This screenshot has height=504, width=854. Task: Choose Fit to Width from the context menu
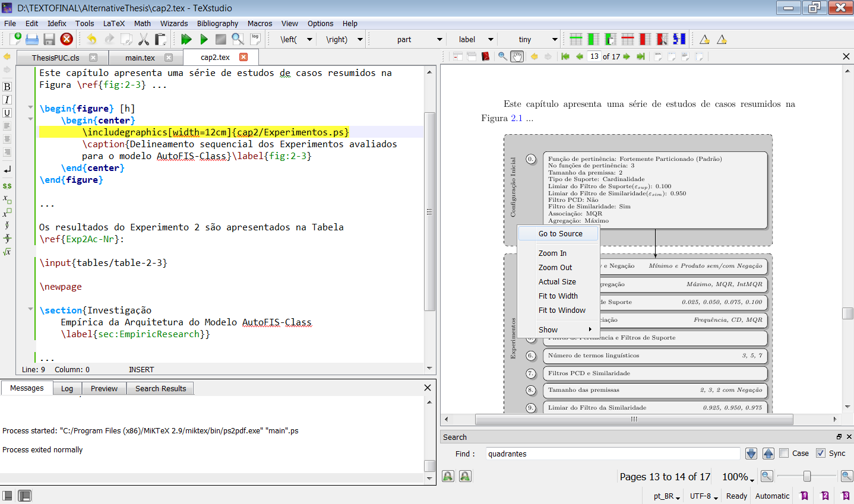558,296
